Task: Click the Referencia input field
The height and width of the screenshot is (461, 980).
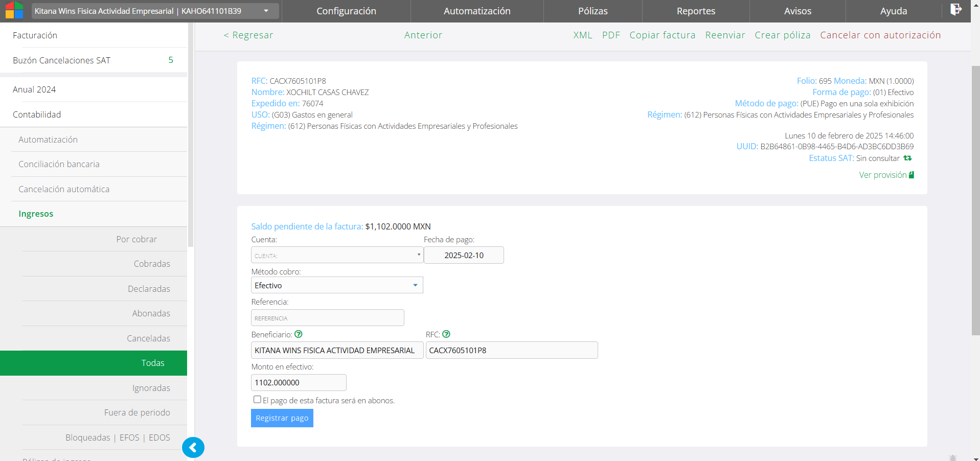Action: coord(327,318)
